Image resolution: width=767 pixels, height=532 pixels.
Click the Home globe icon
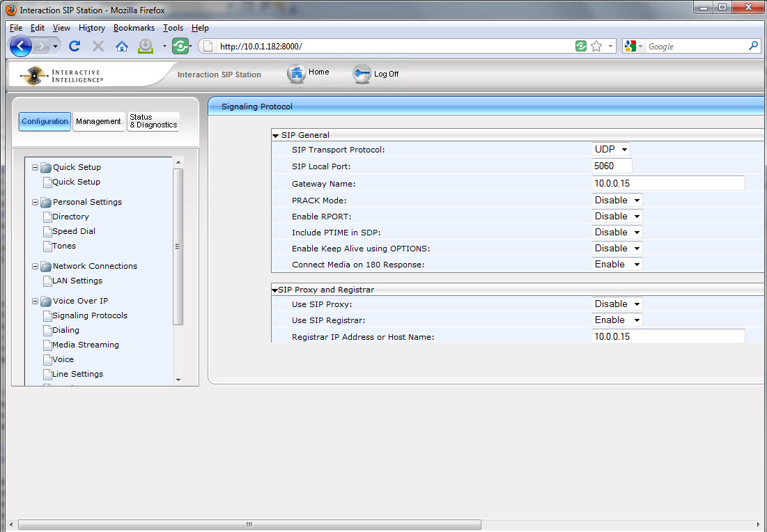pos(297,74)
